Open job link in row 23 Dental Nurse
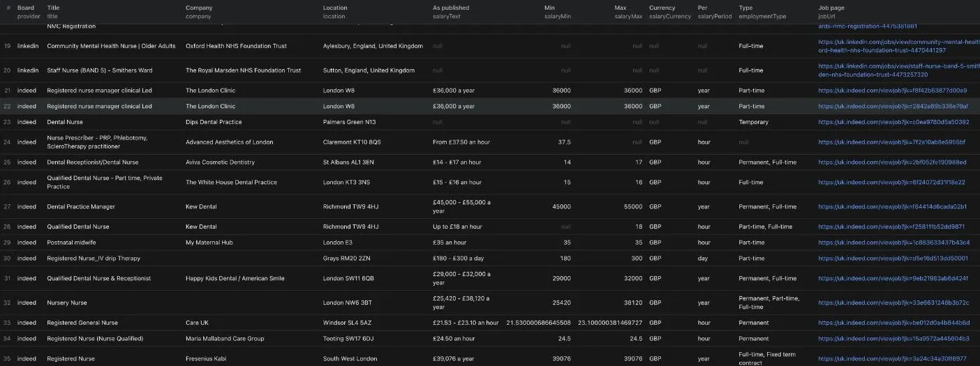980x366 pixels. [x=894, y=122]
